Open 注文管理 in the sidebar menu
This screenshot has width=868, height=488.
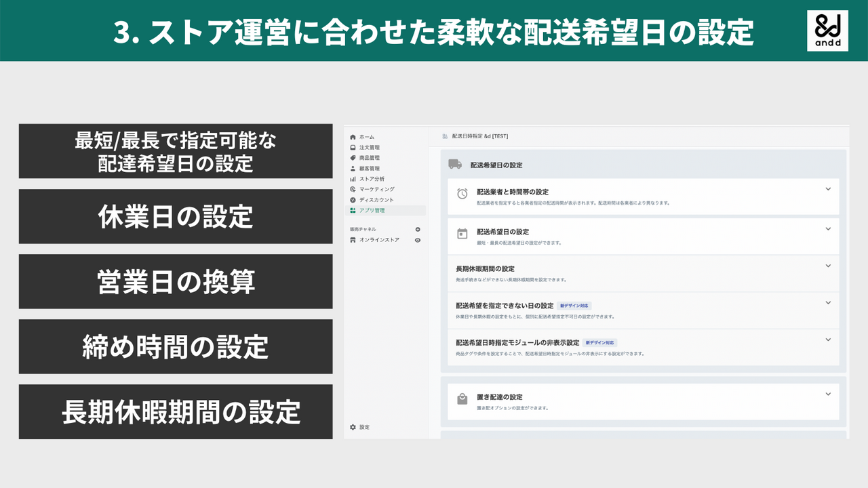coord(370,147)
